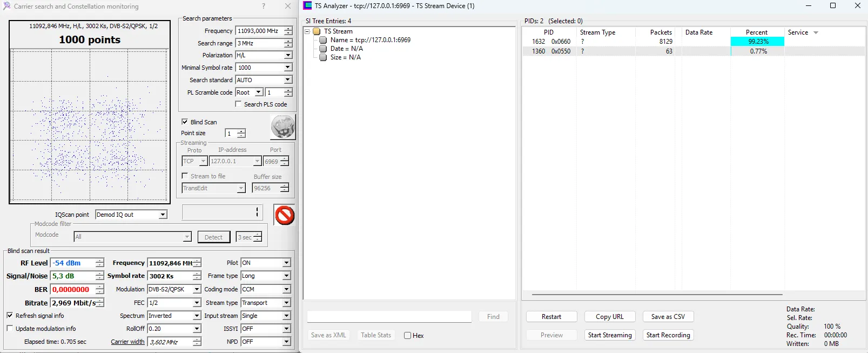This screenshot has height=353, width=868.
Task: Open the IQScan point Demod IQ out dropdown
Action: pos(163,215)
